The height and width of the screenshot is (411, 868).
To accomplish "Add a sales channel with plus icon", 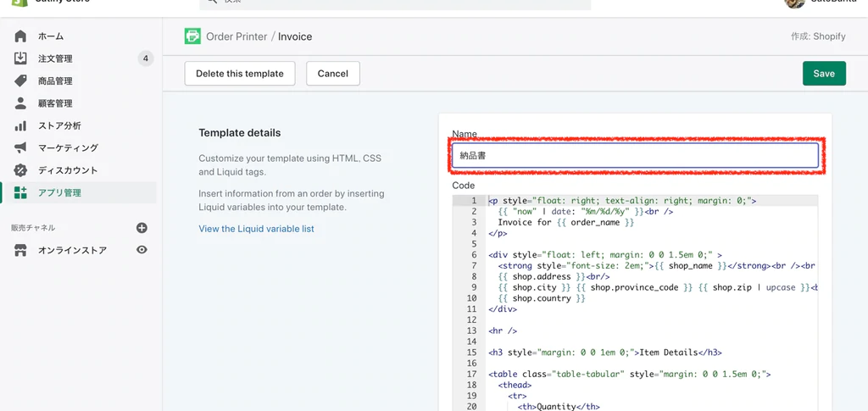I will coord(142,228).
